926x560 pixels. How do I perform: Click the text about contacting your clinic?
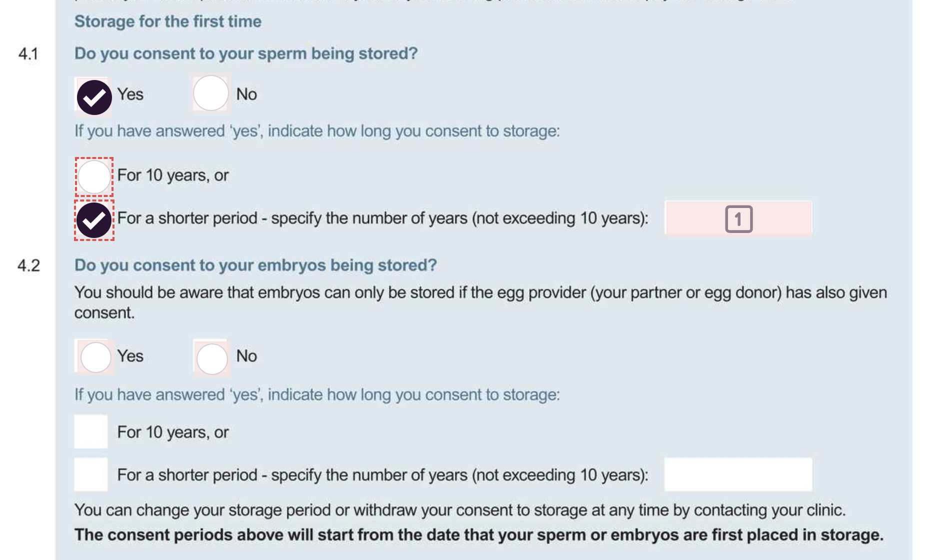click(460, 510)
